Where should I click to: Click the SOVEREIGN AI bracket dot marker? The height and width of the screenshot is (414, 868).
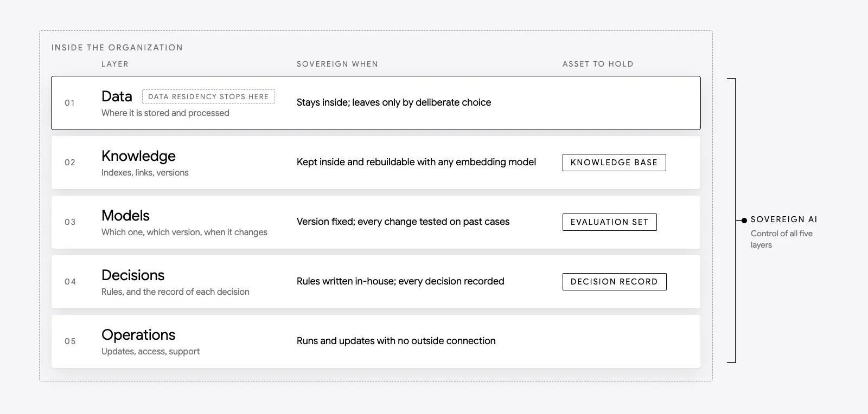coord(744,221)
